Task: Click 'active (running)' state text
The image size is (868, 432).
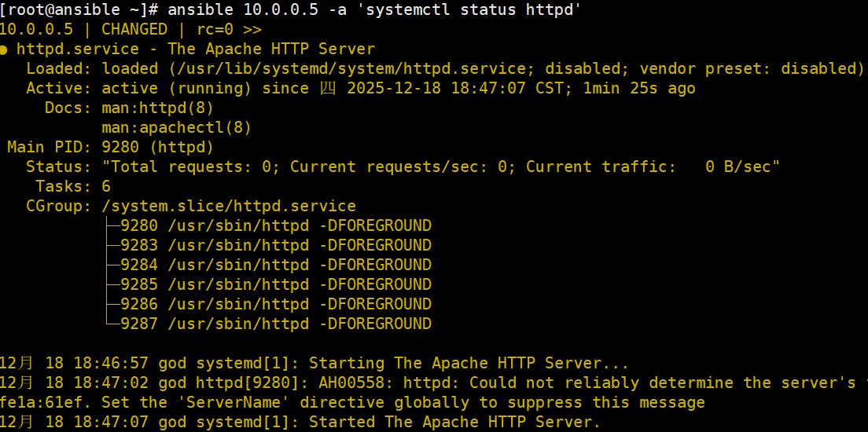Action: (177, 89)
